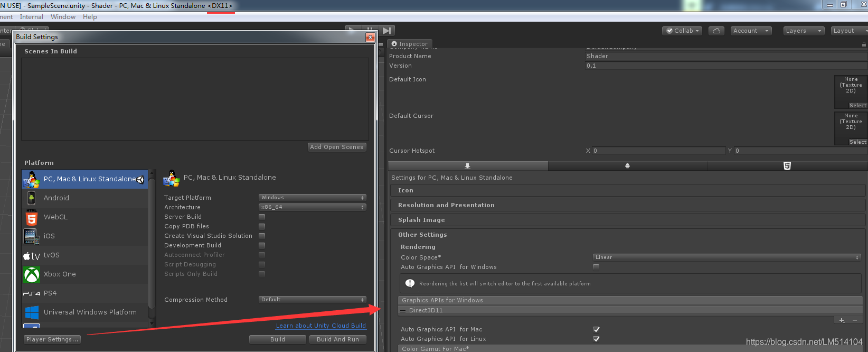
Task: Choose the WebGL HTML5 platform icon
Action: tap(32, 217)
